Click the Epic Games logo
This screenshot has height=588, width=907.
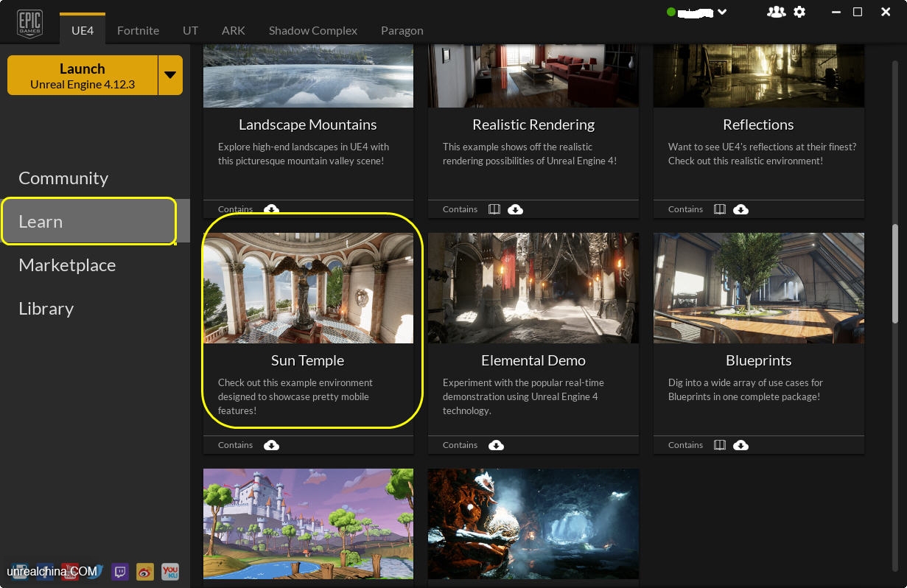click(29, 24)
